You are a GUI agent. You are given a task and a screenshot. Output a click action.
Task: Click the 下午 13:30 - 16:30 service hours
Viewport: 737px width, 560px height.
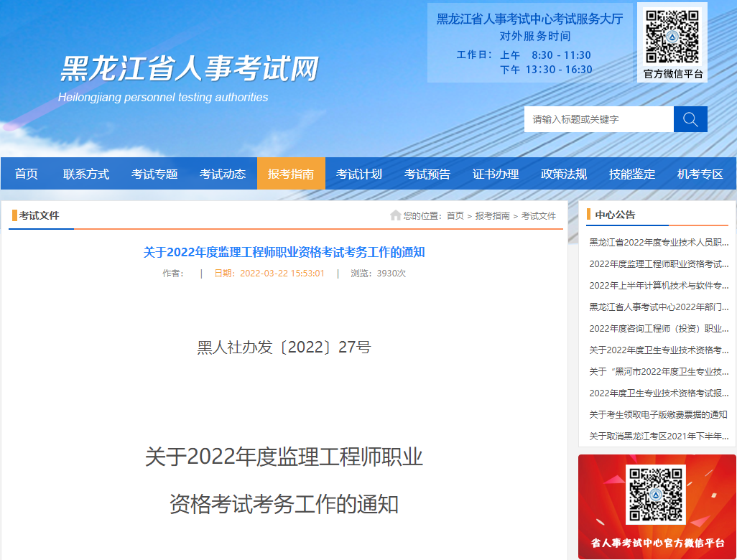pyautogui.click(x=546, y=70)
